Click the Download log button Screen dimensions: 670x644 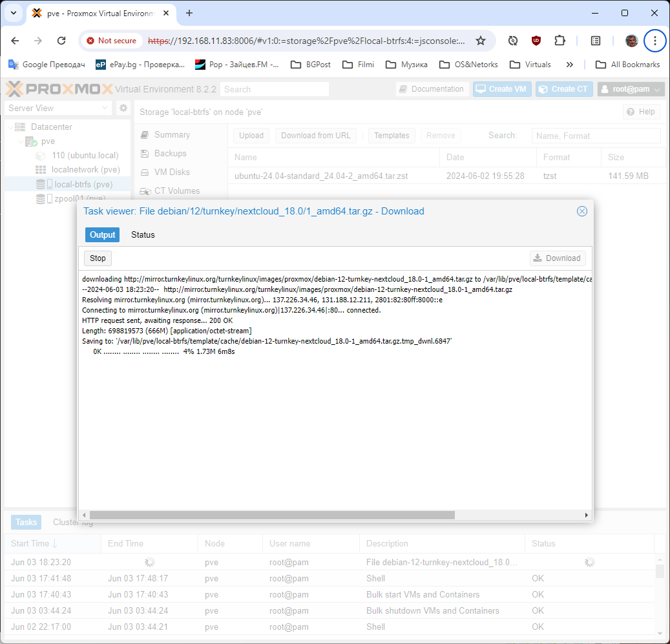558,258
